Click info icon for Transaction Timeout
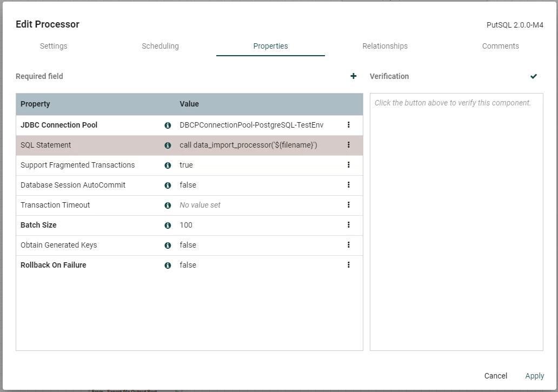558x392 pixels. coord(168,205)
